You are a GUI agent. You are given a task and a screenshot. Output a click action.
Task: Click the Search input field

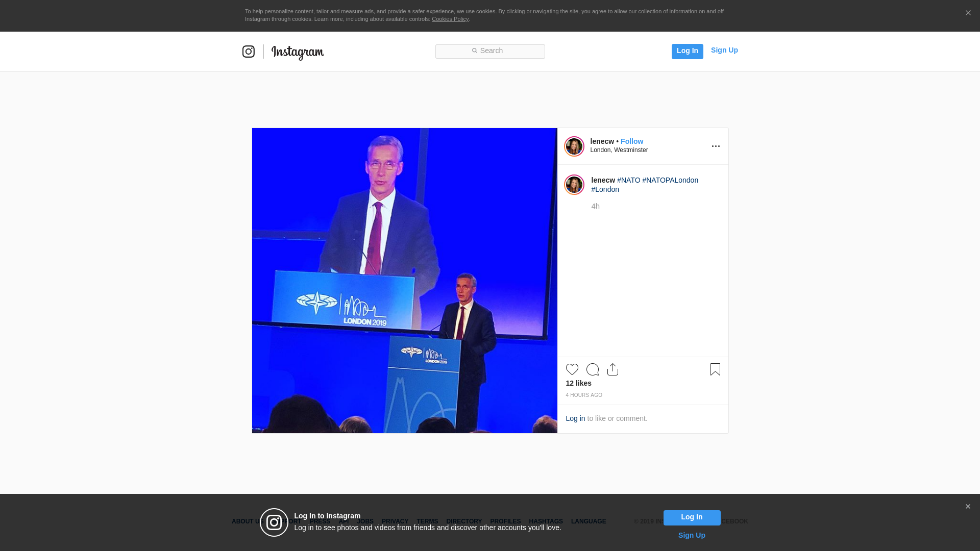point(490,51)
